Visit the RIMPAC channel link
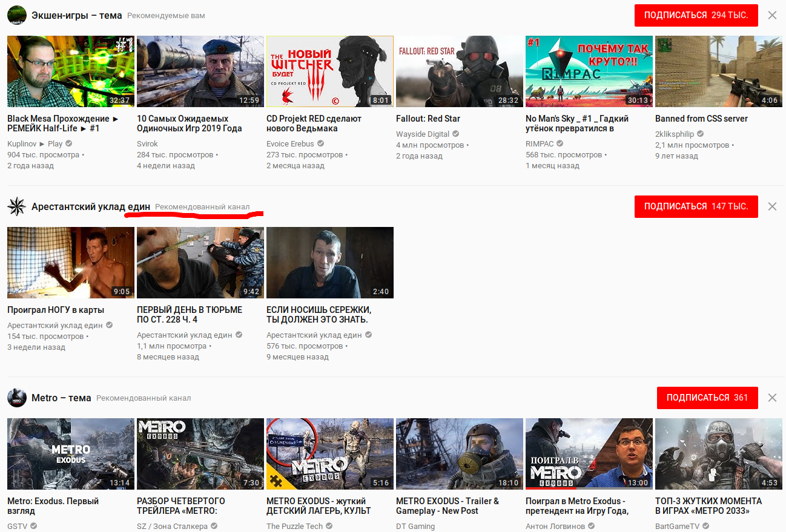This screenshot has height=532, width=786. click(540, 144)
